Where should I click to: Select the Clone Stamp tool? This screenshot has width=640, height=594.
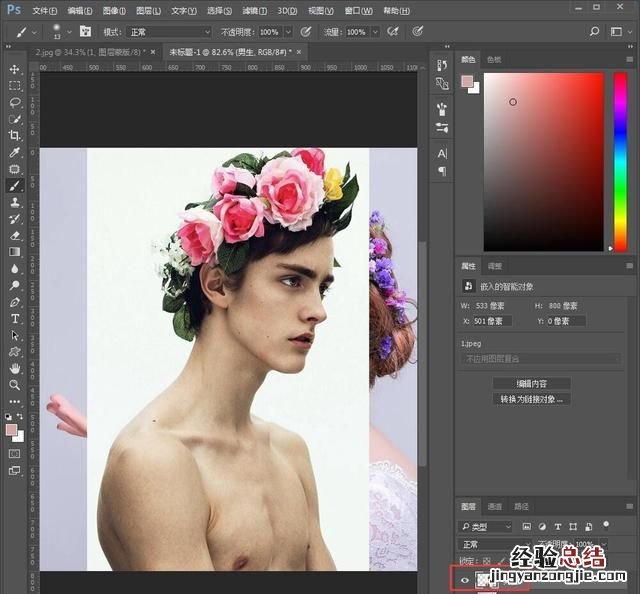tap(15, 202)
